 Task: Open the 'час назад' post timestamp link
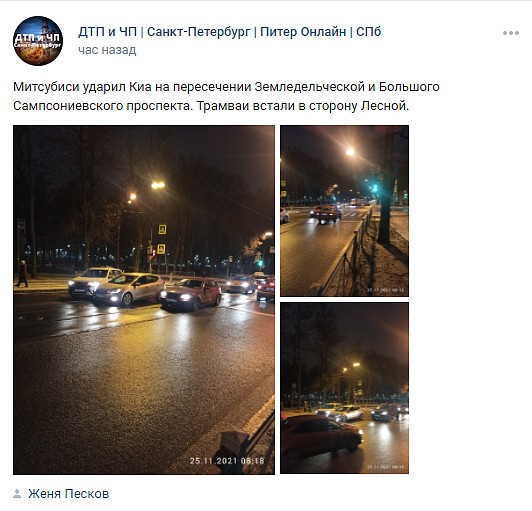(x=107, y=50)
